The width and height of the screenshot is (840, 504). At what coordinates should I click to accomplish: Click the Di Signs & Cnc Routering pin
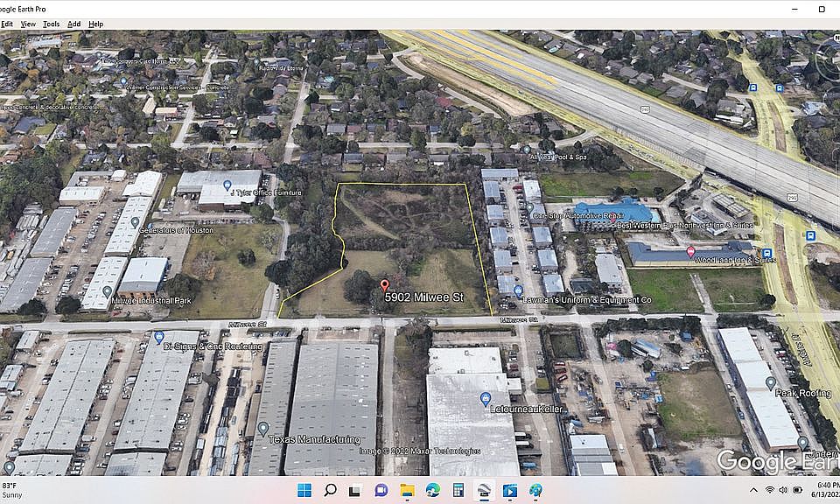point(158,337)
